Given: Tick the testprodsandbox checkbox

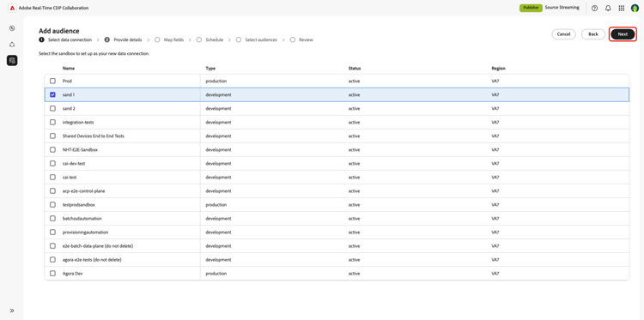Looking at the screenshot, I should tap(52, 205).
